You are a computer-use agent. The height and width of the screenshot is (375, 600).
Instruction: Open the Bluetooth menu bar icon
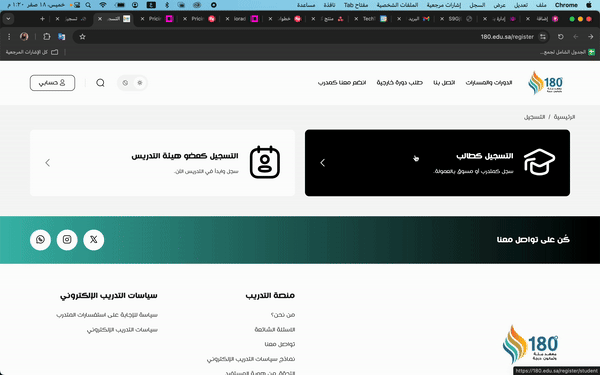tap(167, 5)
